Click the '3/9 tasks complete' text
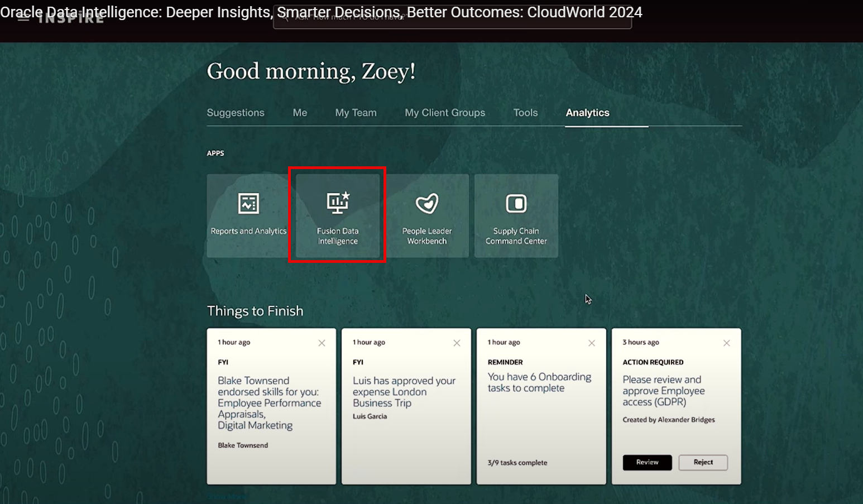Viewport: 863px width, 504px height. click(517, 463)
